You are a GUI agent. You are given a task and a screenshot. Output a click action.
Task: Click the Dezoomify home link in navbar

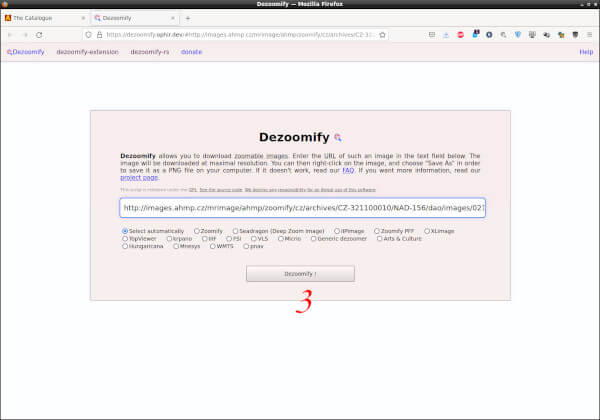click(26, 52)
